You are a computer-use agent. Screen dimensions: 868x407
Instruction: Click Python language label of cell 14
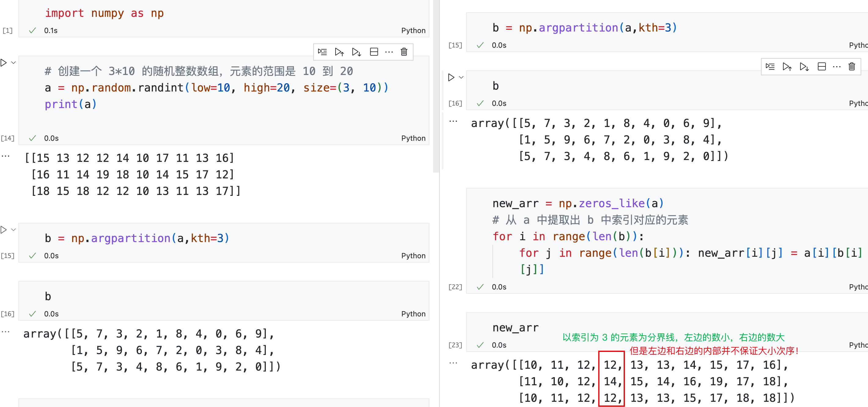tap(413, 138)
